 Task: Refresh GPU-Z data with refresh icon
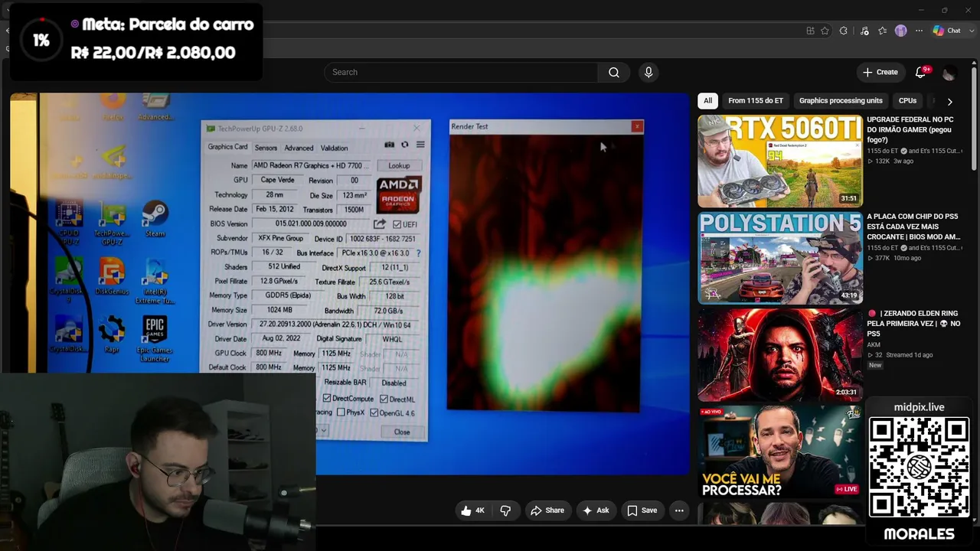pos(404,145)
